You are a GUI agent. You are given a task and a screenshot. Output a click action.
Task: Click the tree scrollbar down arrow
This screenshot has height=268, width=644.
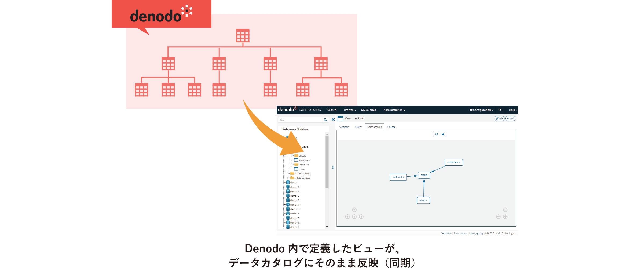(327, 227)
